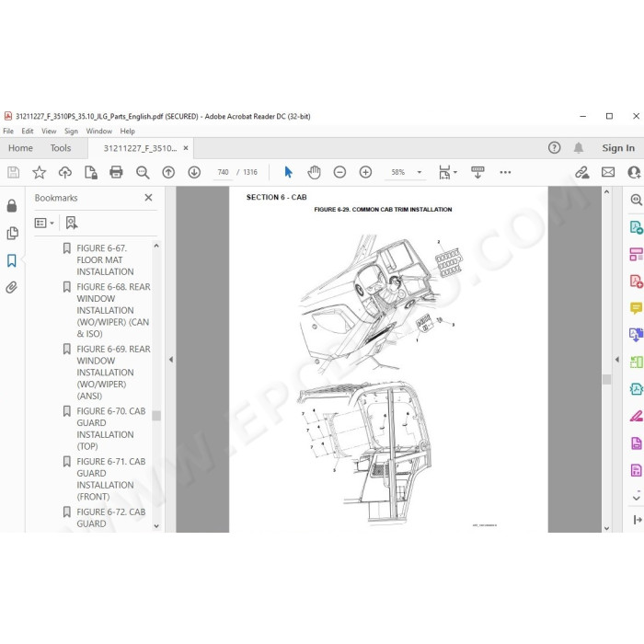The width and height of the screenshot is (644, 644).
Task: Click the Sign In button
Action: coord(618,148)
